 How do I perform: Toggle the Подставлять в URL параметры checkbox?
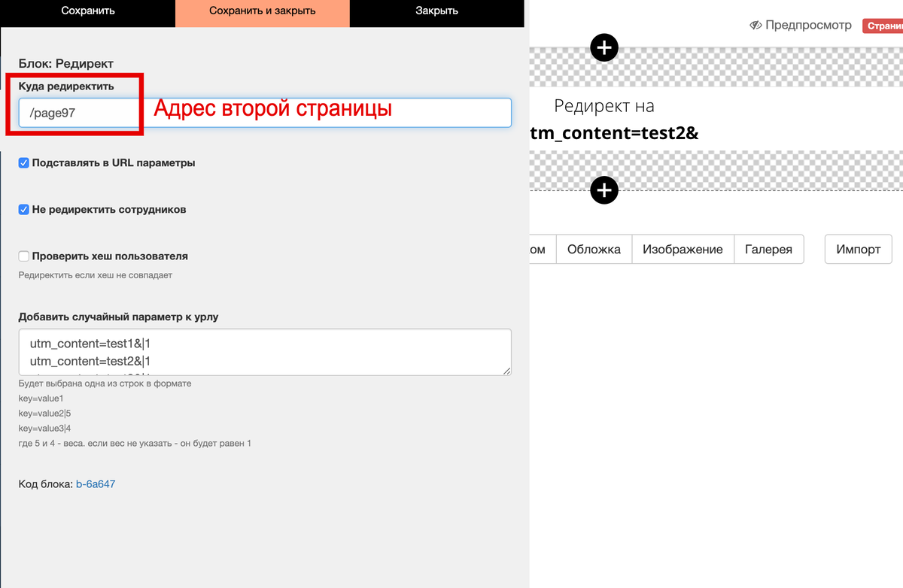click(24, 162)
